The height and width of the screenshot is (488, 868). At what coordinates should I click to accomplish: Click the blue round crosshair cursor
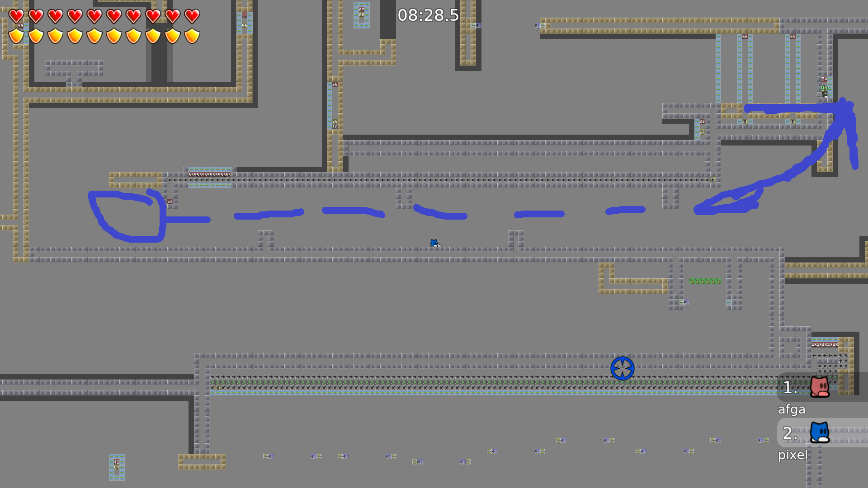(622, 368)
